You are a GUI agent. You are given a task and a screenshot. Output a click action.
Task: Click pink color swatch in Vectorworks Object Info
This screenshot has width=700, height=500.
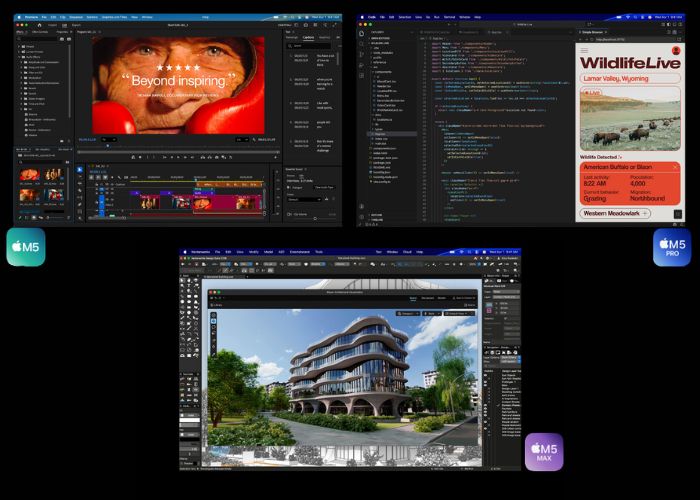489,311
